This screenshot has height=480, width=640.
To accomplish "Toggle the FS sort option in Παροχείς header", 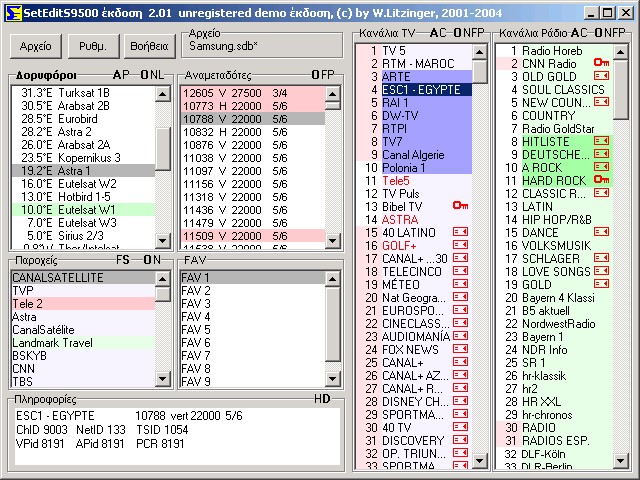I will [x=123, y=259].
